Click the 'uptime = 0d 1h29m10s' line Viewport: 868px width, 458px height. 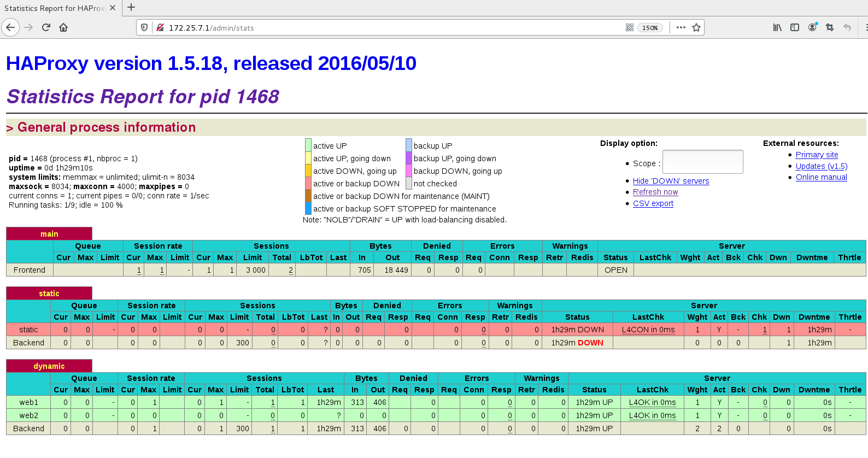[x=51, y=168]
